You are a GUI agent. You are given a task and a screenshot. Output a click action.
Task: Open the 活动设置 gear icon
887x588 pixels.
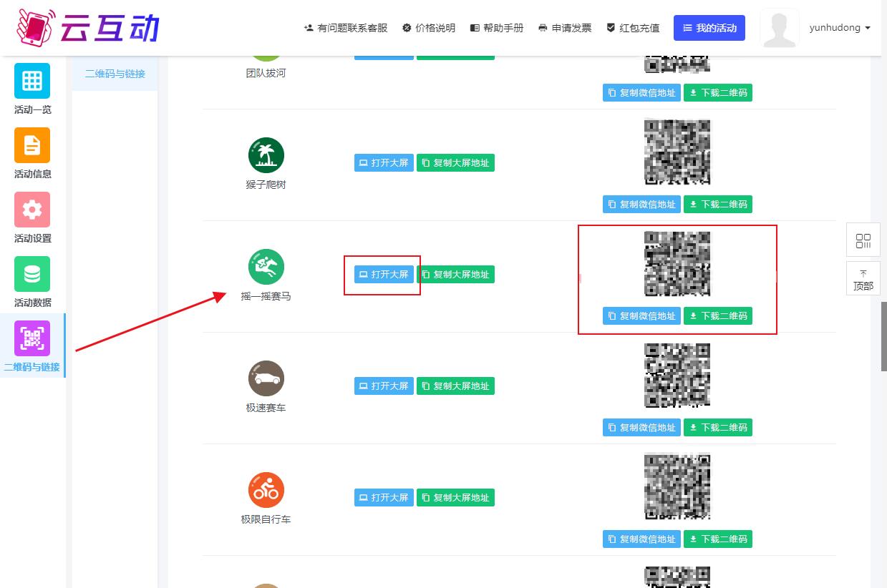[32, 210]
